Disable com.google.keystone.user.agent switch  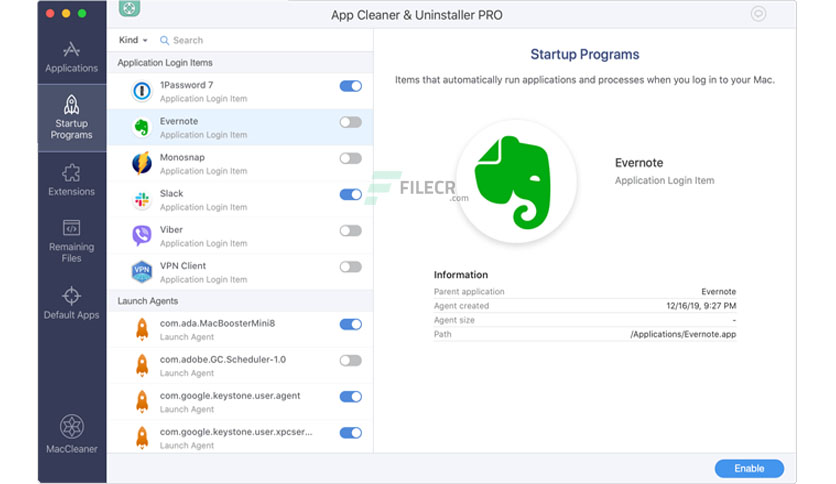point(350,397)
